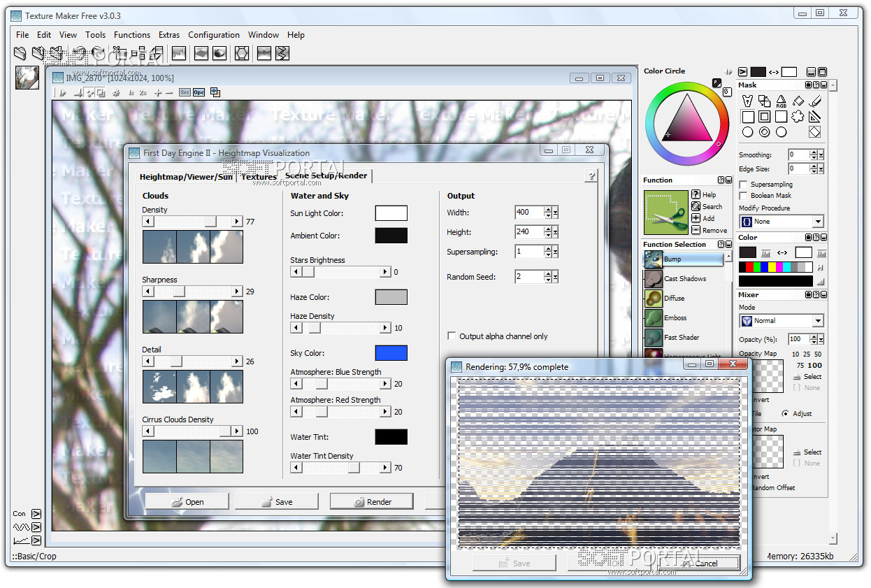Select the Adjust radio button

click(785, 413)
